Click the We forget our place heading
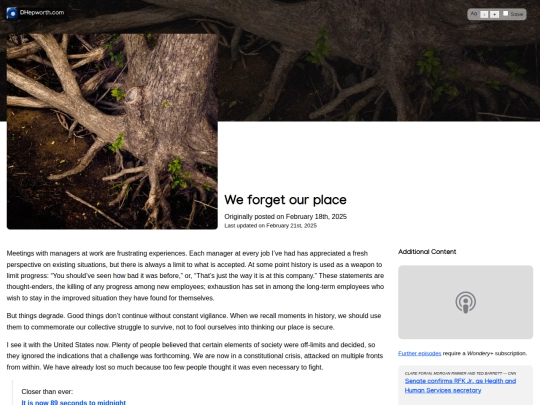The height and width of the screenshot is (405, 540). (285, 200)
